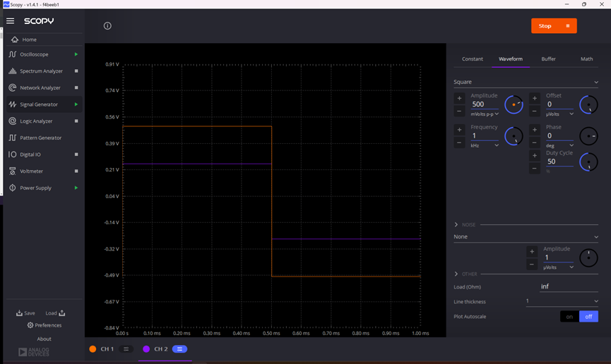Viewport: 611px width, 364px height.
Task: Toggle Voltmeter run square
Action: point(76,171)
